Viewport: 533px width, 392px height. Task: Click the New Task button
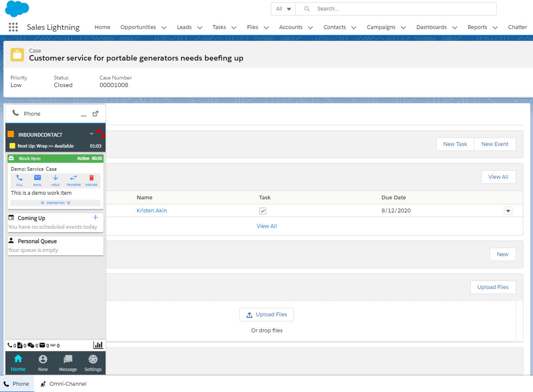(x=455, y=144)
